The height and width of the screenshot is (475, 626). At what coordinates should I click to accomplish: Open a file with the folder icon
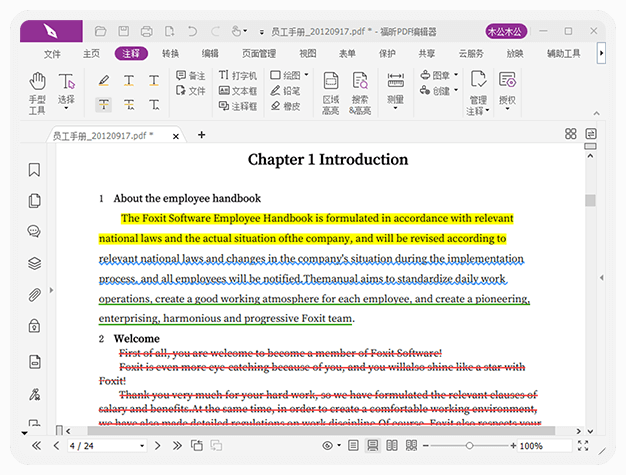pyautogui.click(x=100, y=31)
